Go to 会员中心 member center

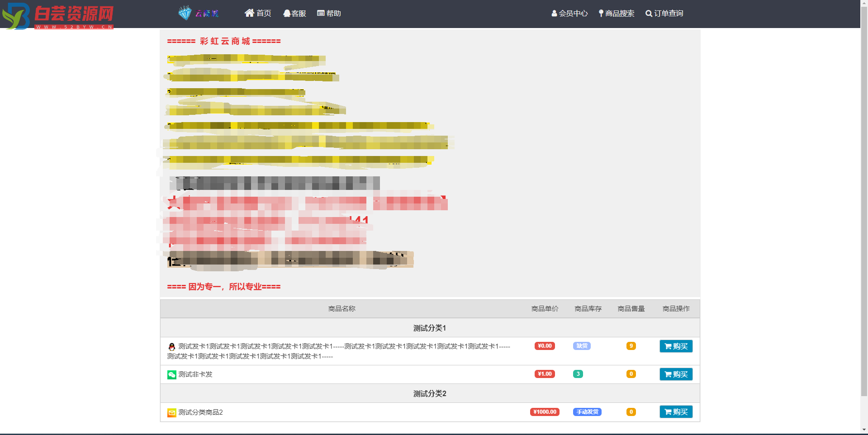(569, 13)
